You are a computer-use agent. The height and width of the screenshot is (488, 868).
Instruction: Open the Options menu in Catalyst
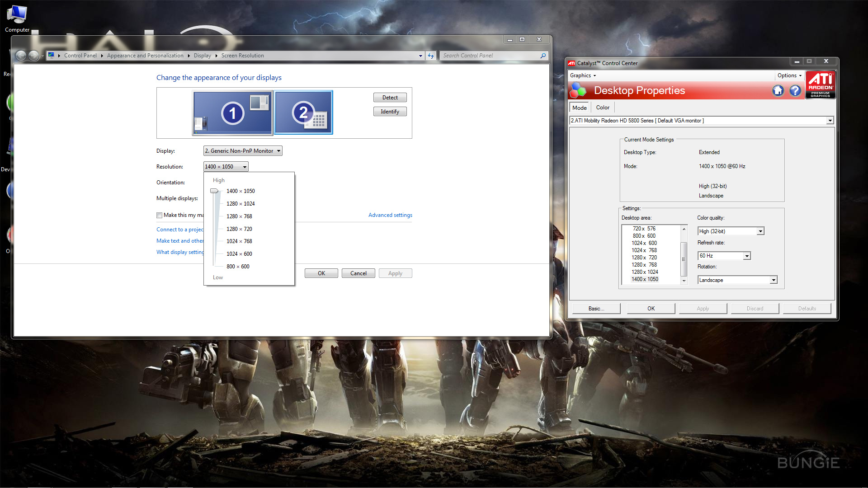click(x=789, y=75)
